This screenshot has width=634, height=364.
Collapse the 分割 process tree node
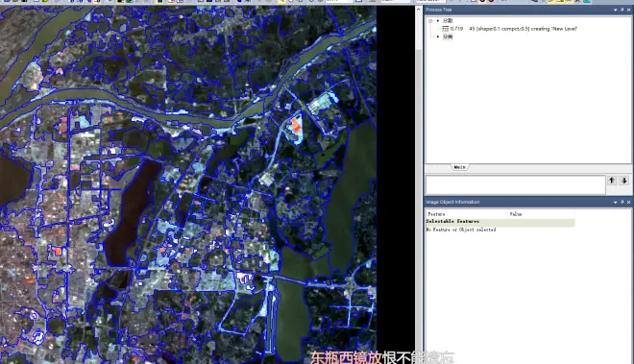point(430,20)
